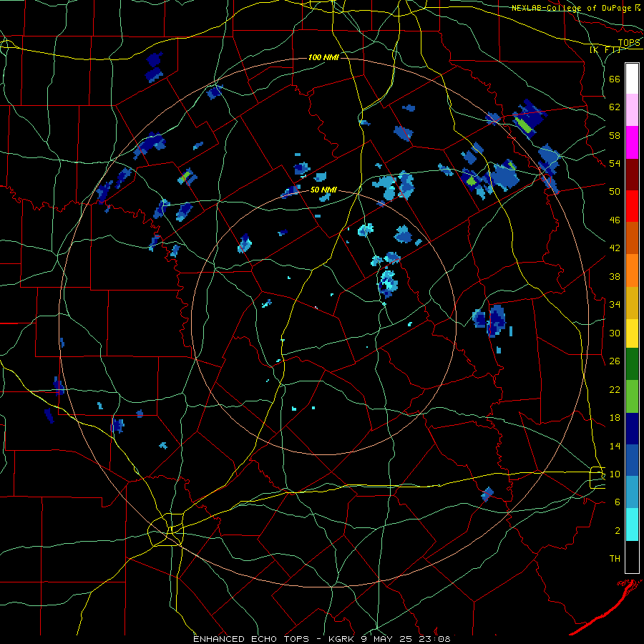Click the 10 value on the scale
The width and height of the screenshot is (644, 644).
(x=615, y=474)
